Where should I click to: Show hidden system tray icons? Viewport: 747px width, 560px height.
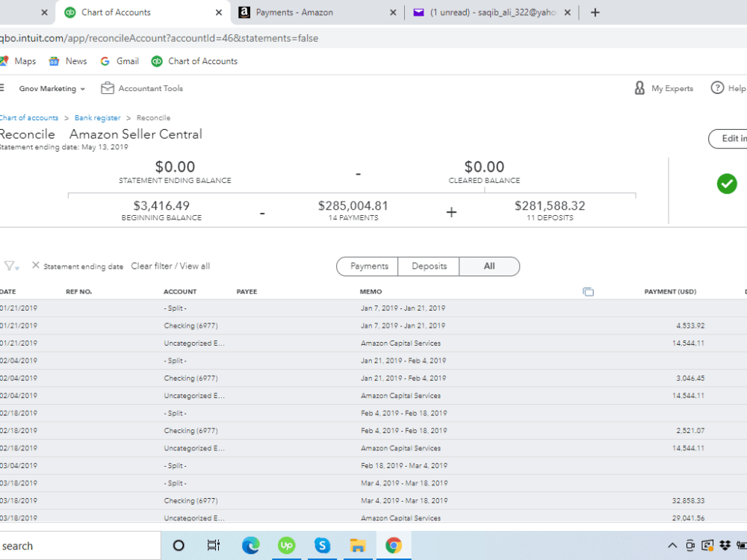coord(672,546)
